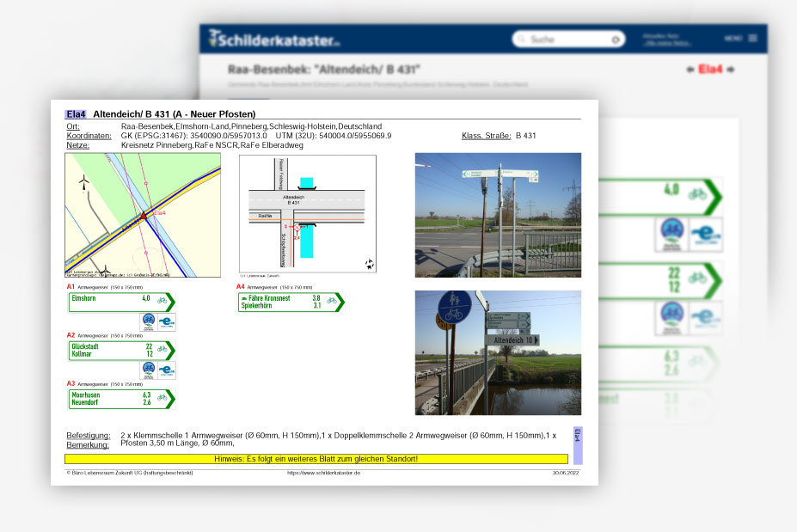Click the blue Elberadweg 'e' logo under Elmshorn sign
Image resolution: width=797 pixels, height=532 pixels.
tap(167, 321)
